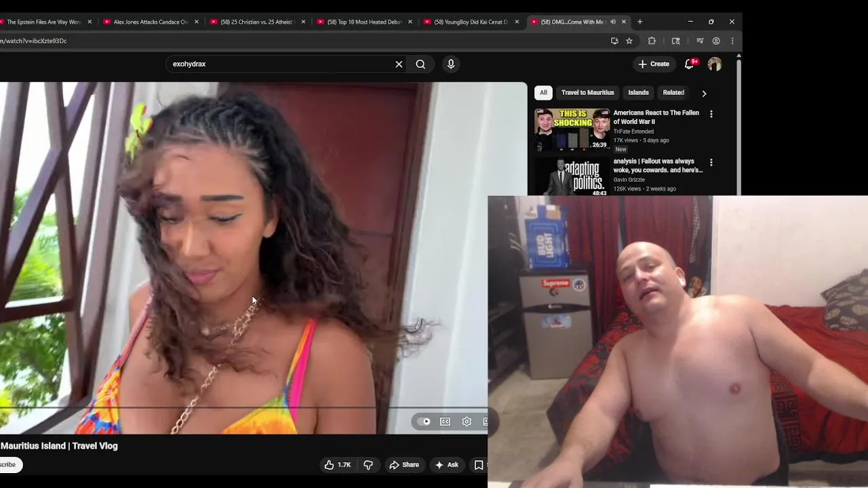Open the Google Lens search icon in toolbar
The height and width of the screenshot is (488, 868).
675,41
